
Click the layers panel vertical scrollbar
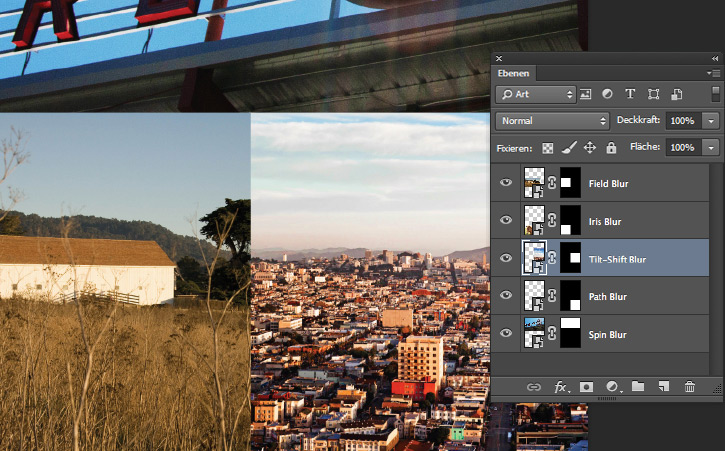tap(717, 268)
